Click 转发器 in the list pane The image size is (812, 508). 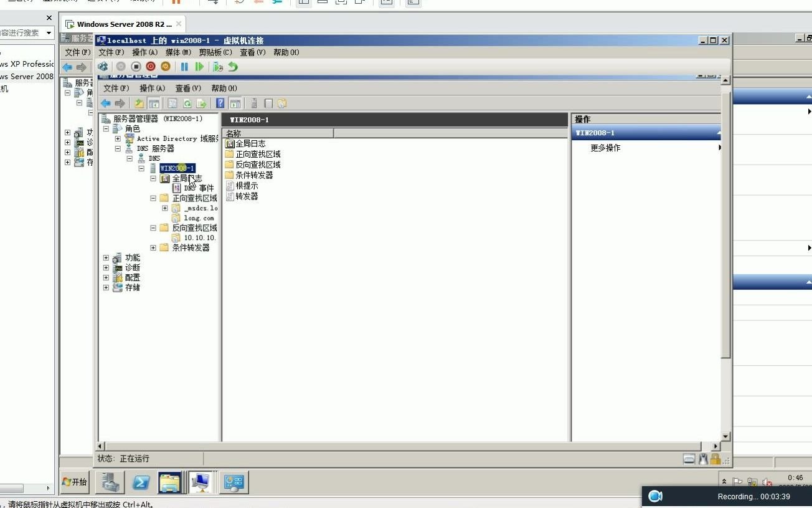pyautogui.click(x=247, y=196)
